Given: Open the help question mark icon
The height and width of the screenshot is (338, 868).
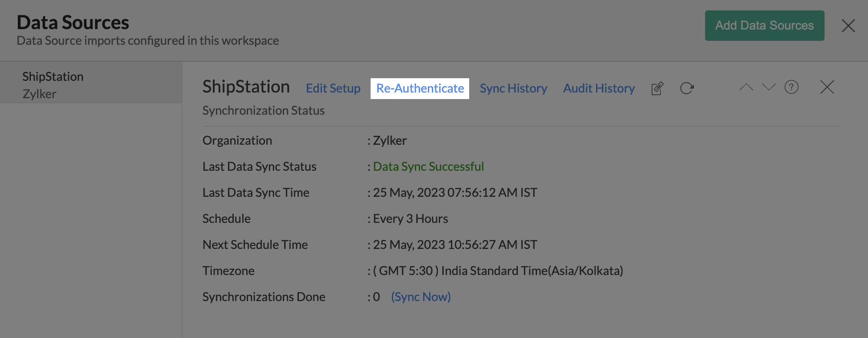Looking at the screenshot, I should [x=792, y=87].
